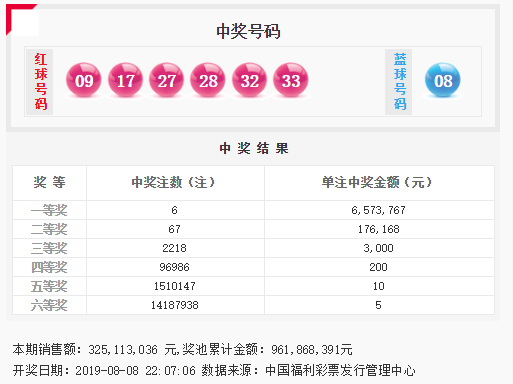Click the 奖等 column header

tap(49, 182)
